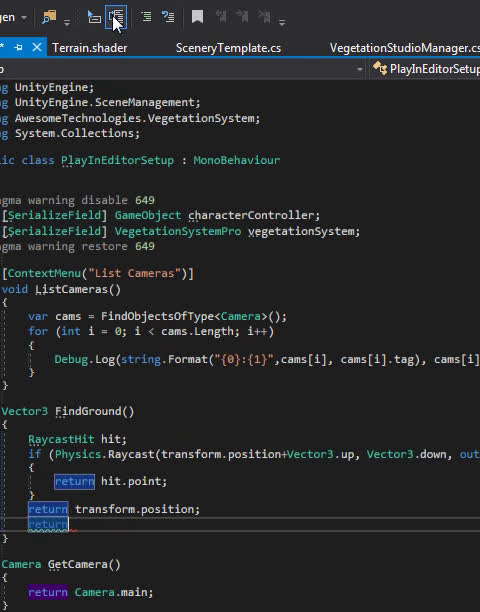This screenshot has width=480, height=612.
Task: Click 'Vector3.down' argument
Action: 405,454
